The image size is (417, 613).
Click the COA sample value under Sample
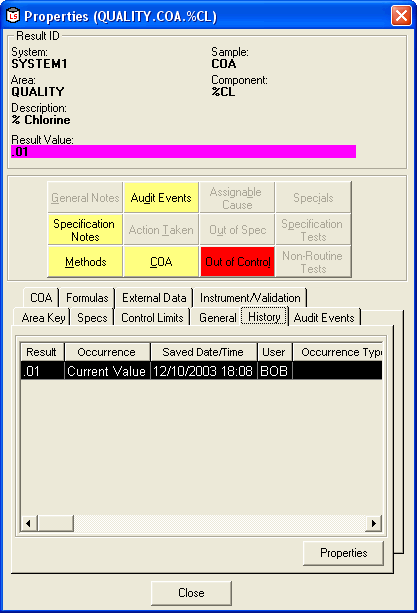pyautogui.click(x=224, y=64)
